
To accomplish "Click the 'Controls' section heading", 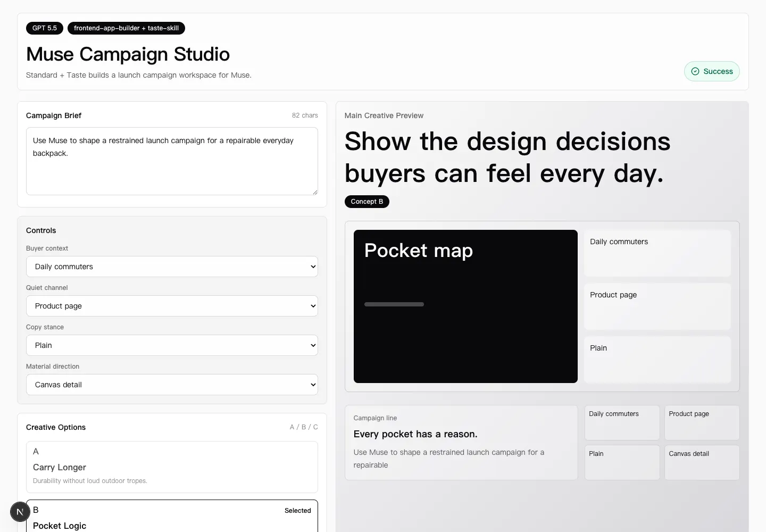I will point(41,230).
